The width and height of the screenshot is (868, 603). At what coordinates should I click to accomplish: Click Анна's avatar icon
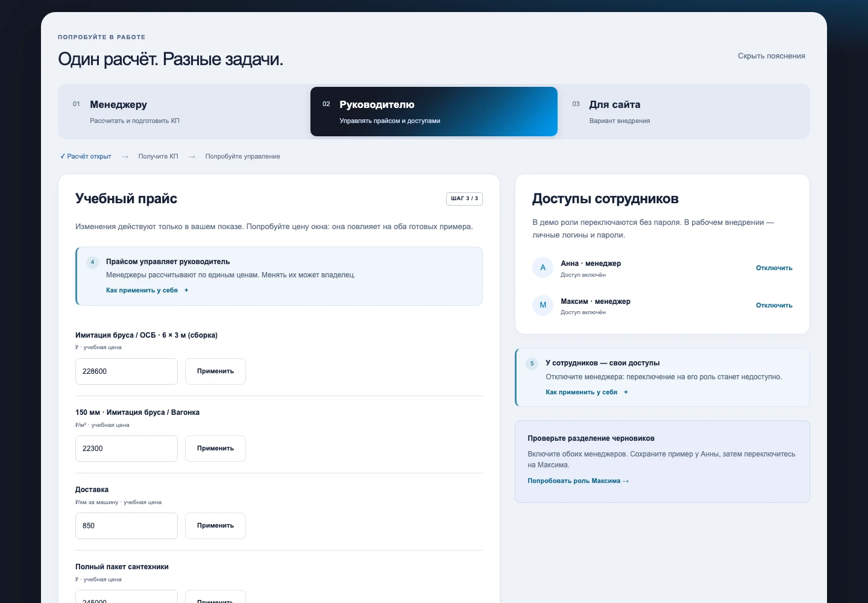click(x=542, y=268)
